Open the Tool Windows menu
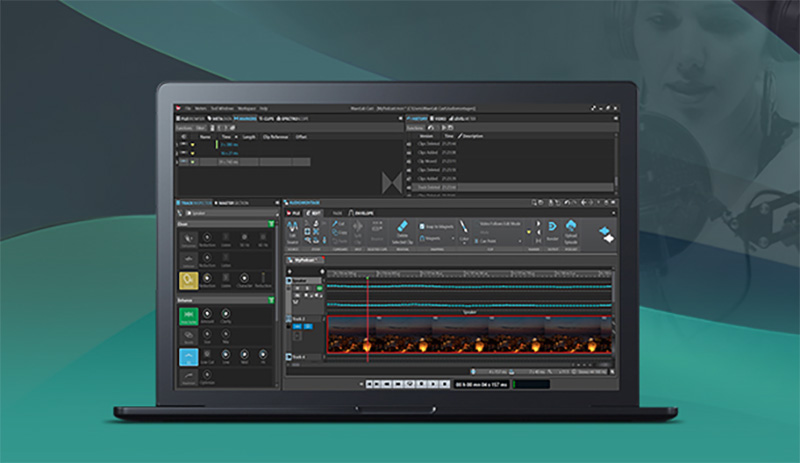Image resolution: width=800 pixels, height=463 pixels. pos(222,108)
